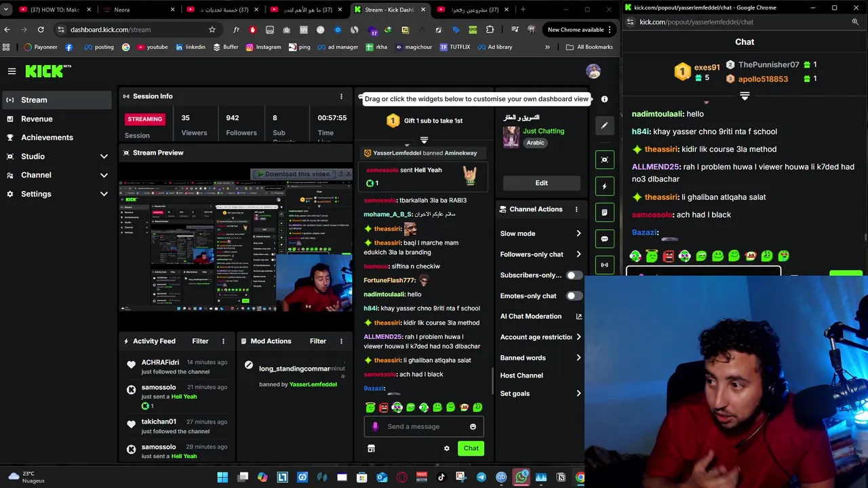
Task: Open emoji picker in dashboard message box
Action: pyautogui.click(x=473, y=426)
